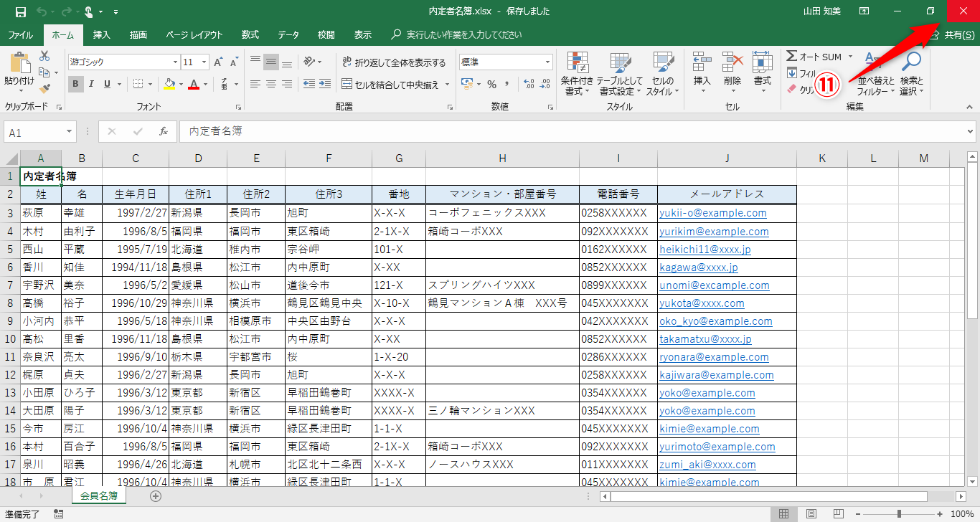This screenshot has height=522, width=980.
Task: Activate the format painter brush
Action: [x=44, y=89]
